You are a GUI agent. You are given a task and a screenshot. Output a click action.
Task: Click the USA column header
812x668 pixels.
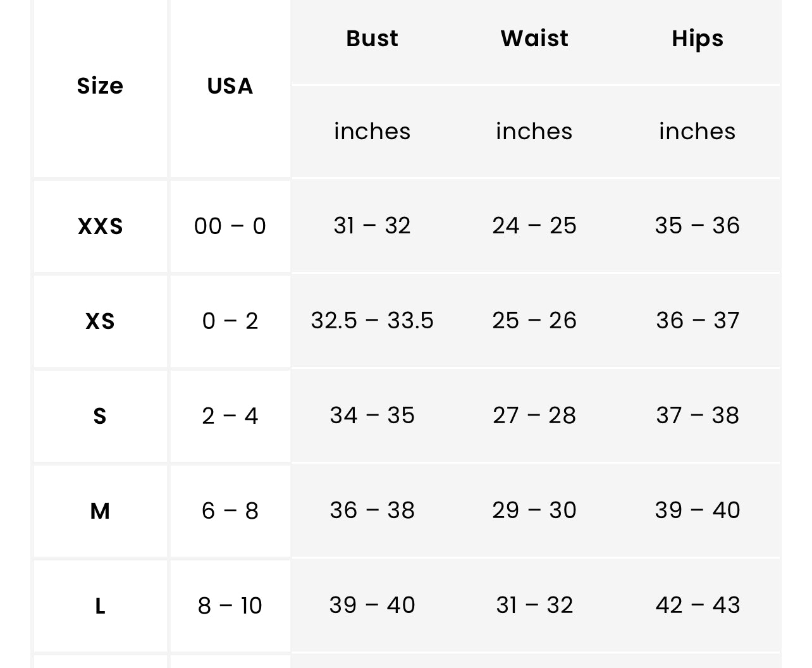pyautogui.click(x=230, y=86)
